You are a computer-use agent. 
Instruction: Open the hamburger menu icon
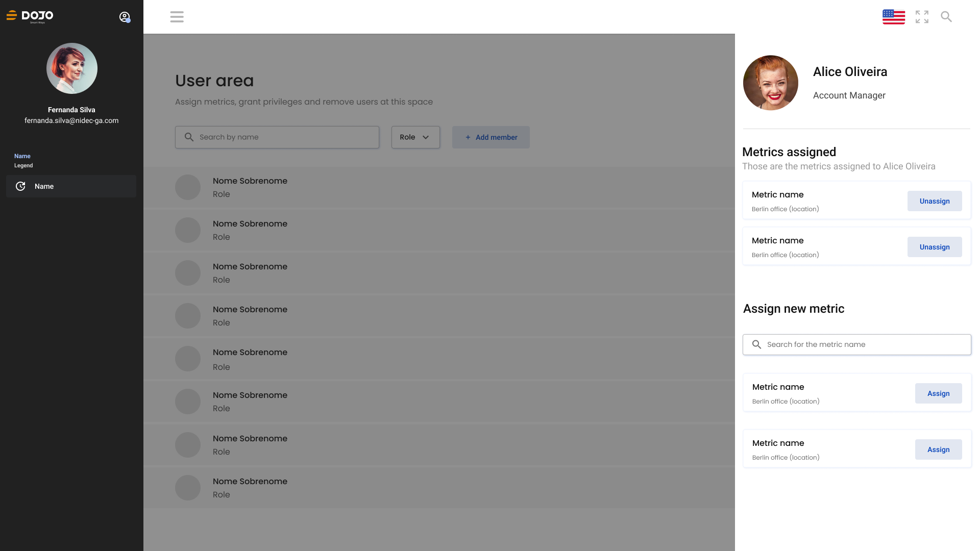(177, 17)
